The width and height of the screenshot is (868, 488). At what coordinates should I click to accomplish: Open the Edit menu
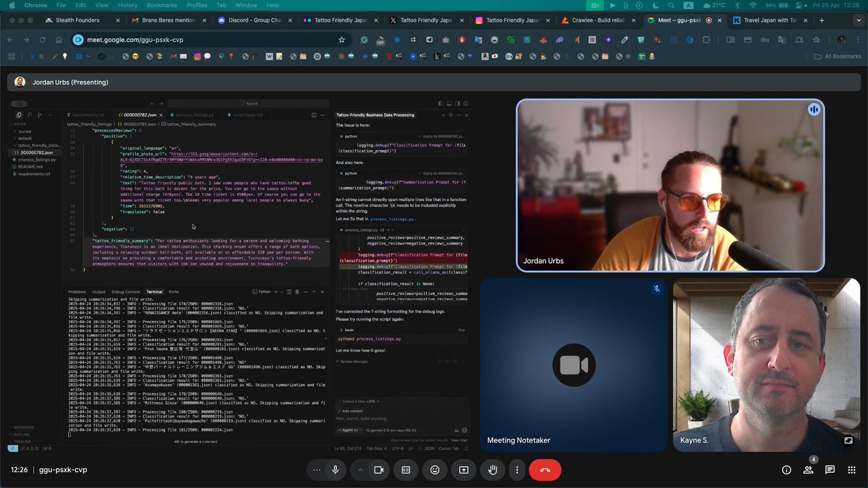pos(80,5)
